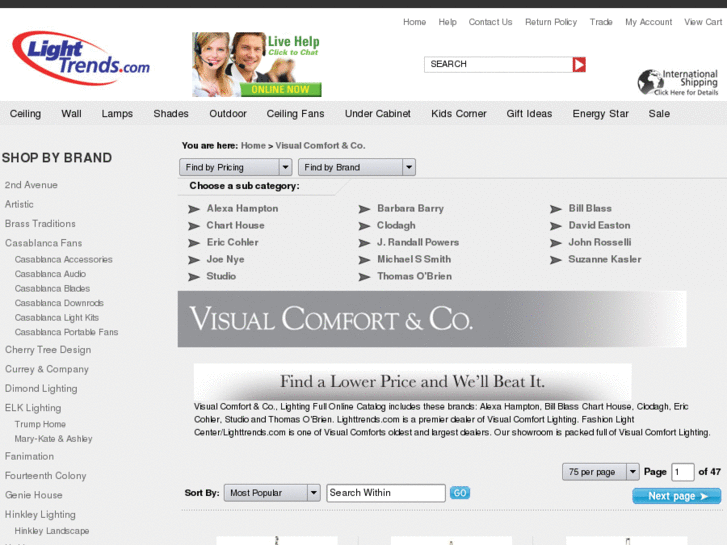Click arrow icon beside Suzanne Kasler
Viewport: 727px width, 545px height.
[556, 260]
